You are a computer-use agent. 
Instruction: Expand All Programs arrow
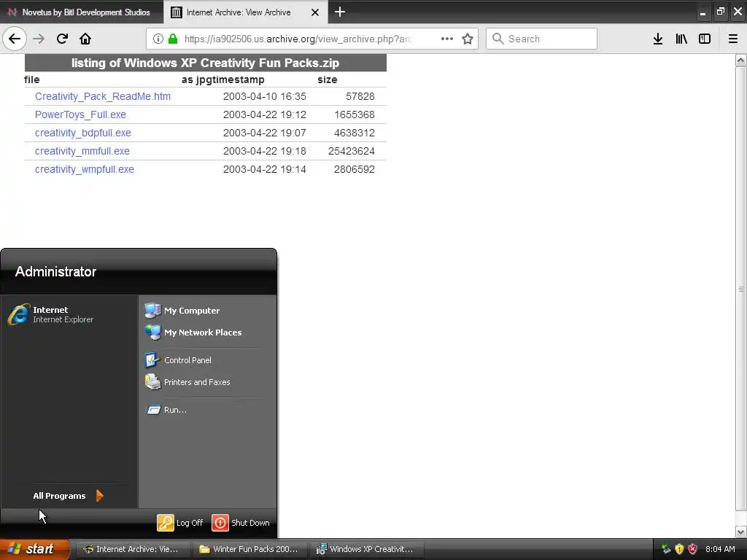[99, 496]
